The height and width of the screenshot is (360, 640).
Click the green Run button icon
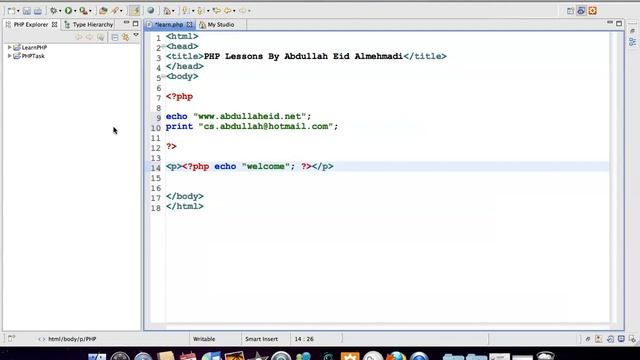(x=68, y=11)
